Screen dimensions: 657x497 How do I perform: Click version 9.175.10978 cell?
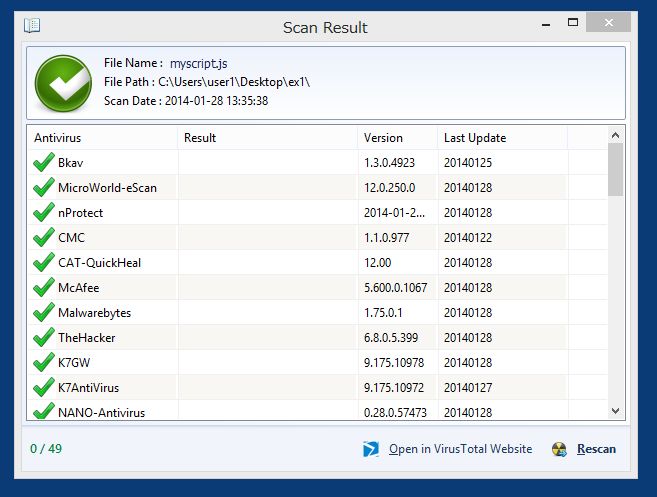394,363
